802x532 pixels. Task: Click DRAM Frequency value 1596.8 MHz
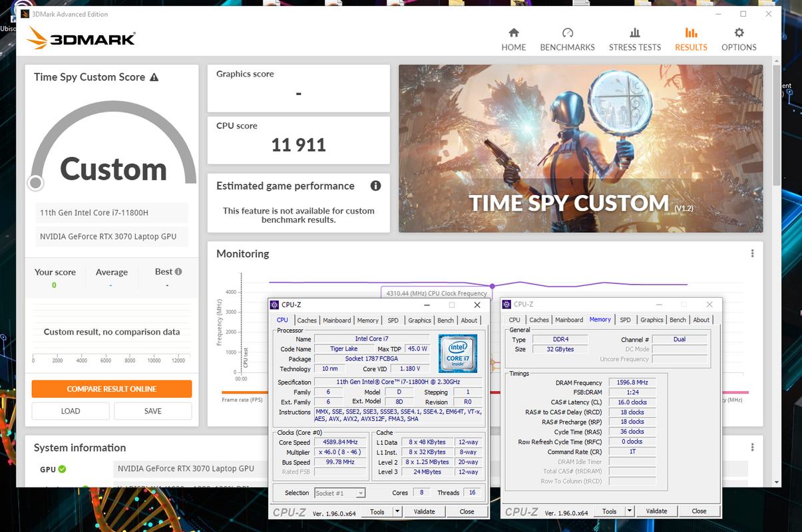point(632,383)
